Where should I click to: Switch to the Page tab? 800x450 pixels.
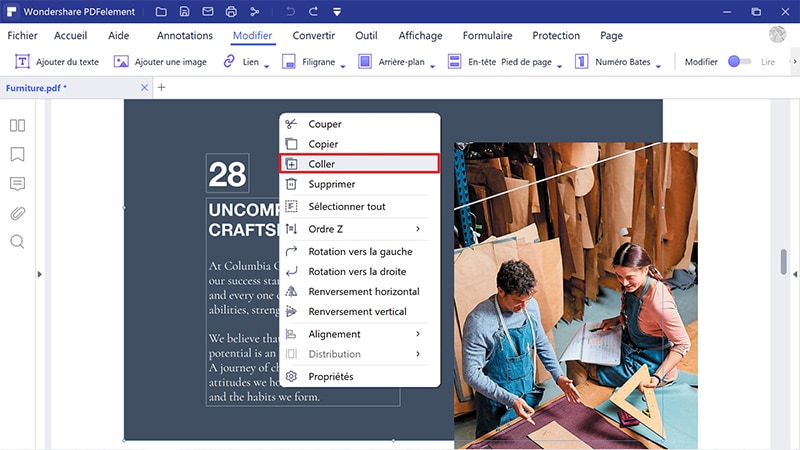(611, 35)
